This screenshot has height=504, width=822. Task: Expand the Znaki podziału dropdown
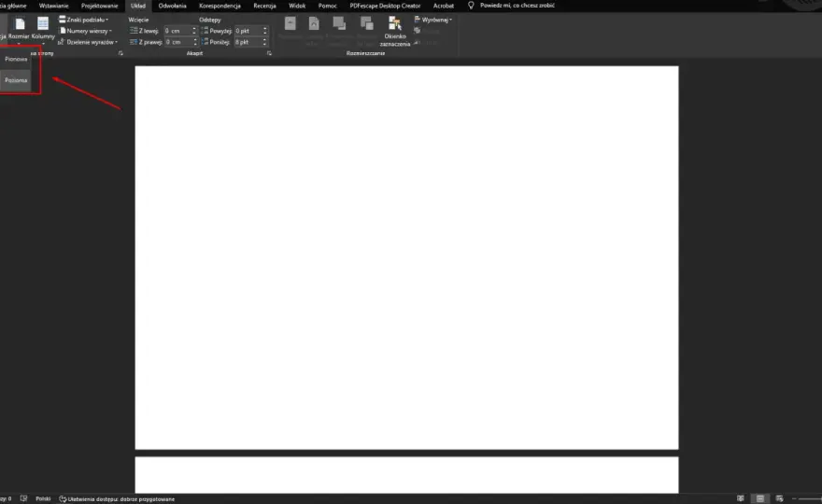(84, 20)
